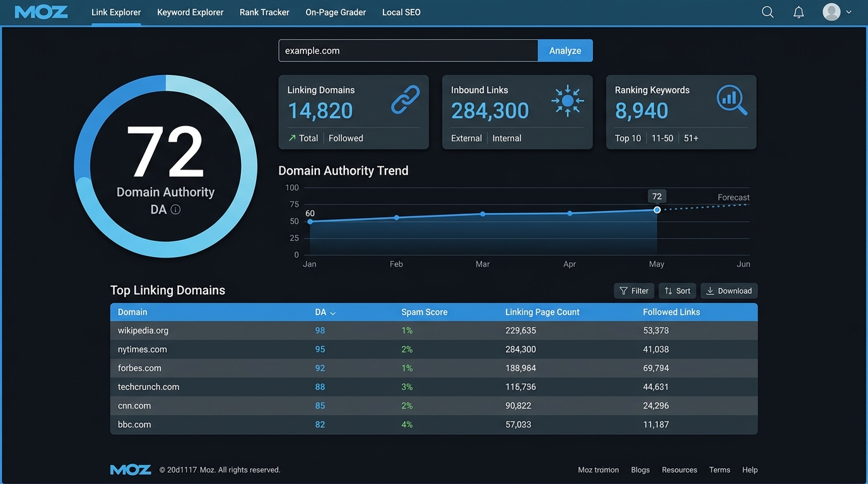Click the February data point on chart
This screenshot has height=484, width=868.
396,217
